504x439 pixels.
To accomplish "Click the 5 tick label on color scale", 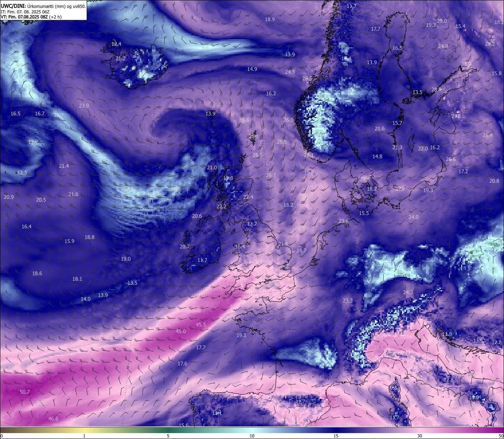I will point(168,436).
